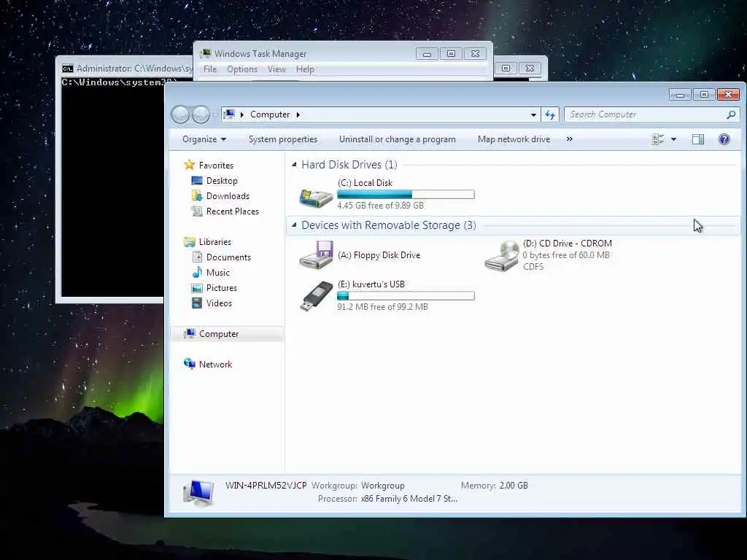
Task: Click the Libraries folder icon
Action: click(x=190, y=242)
